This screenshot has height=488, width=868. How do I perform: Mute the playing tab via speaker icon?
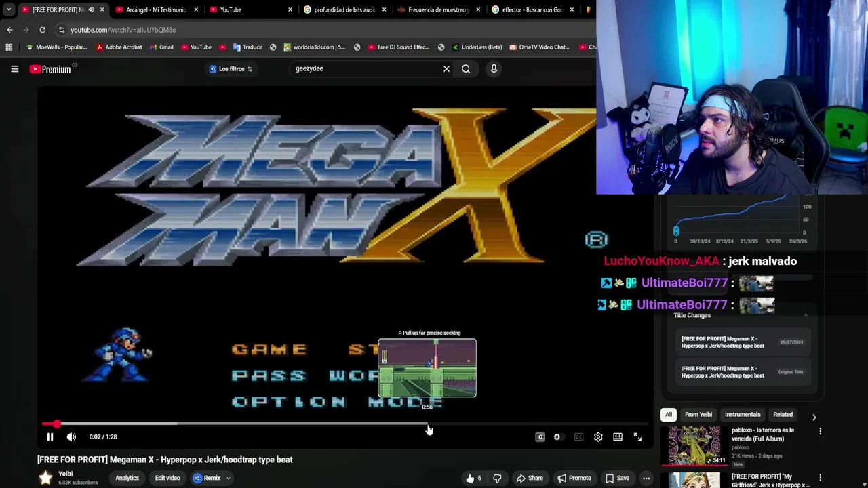point(91,9)
